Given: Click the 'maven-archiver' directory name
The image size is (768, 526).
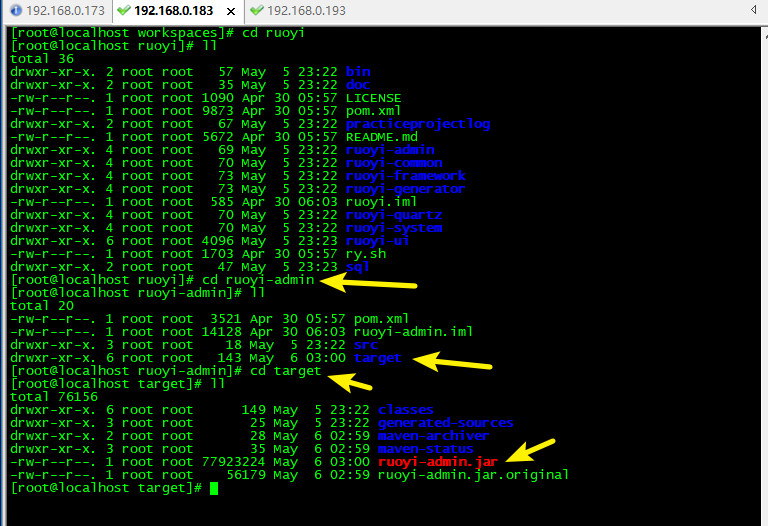Looking at the screenshot, I should (433, 436).
